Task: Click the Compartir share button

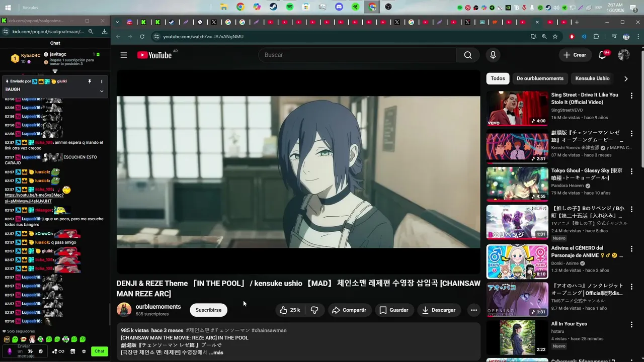Action: coord(349,310)
